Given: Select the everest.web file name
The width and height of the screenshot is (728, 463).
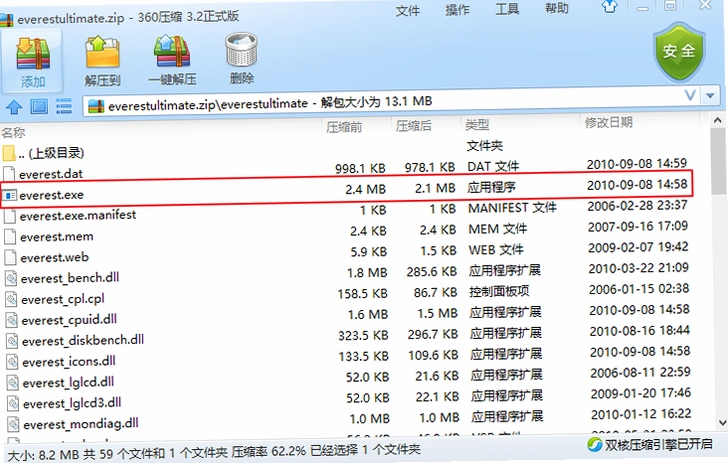Looking at the screenshot, I should [54, 257].
